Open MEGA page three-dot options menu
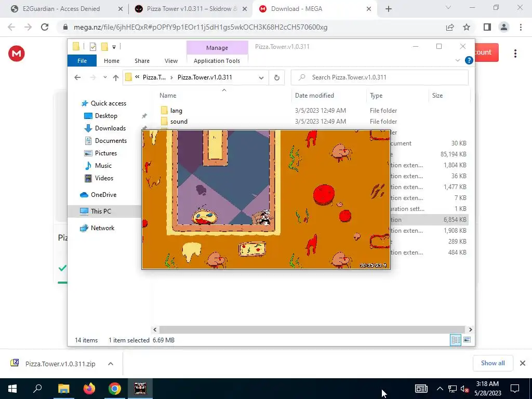The width and height of the screenshot is (532, 399). pyautogui.click(x=515, y=54)
